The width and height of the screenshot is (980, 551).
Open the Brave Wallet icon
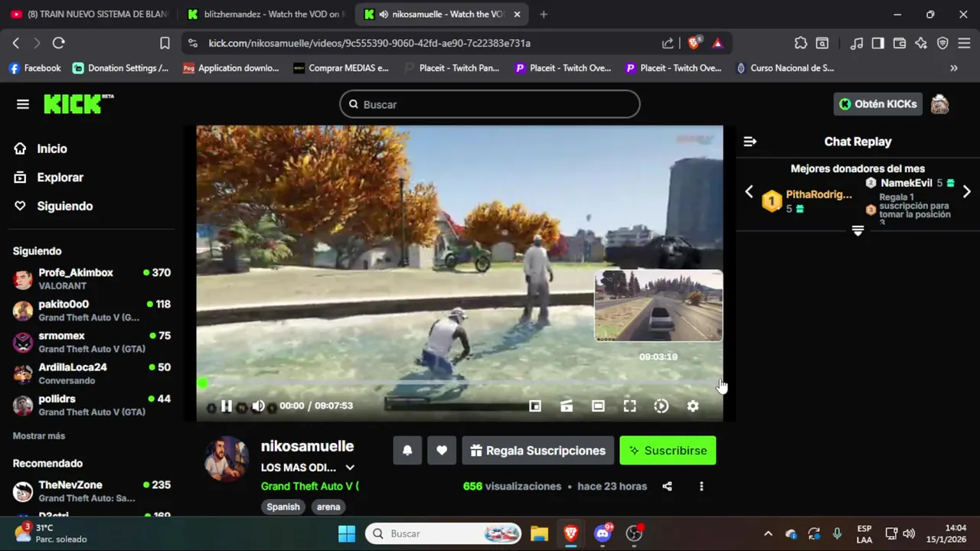(900, 44)
